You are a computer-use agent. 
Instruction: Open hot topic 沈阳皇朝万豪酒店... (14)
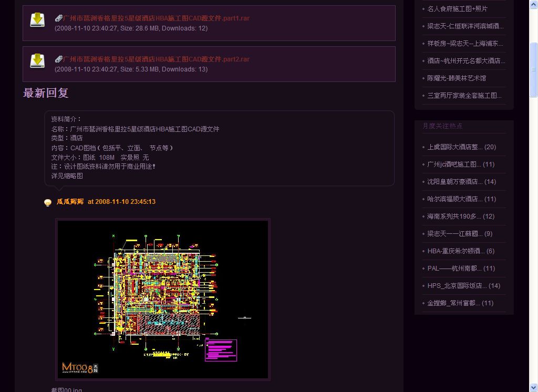tap(461, 182)
